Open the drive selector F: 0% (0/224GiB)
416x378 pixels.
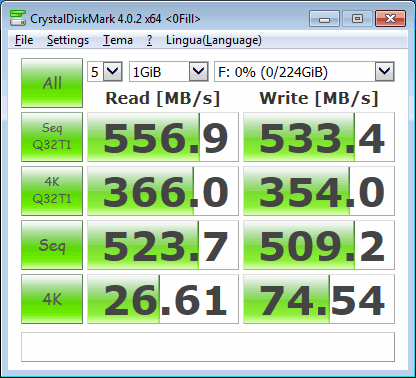(304, 71)
